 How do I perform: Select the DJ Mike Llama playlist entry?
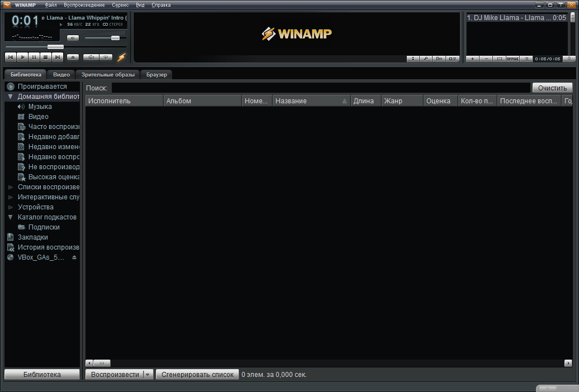pos(516,18)
